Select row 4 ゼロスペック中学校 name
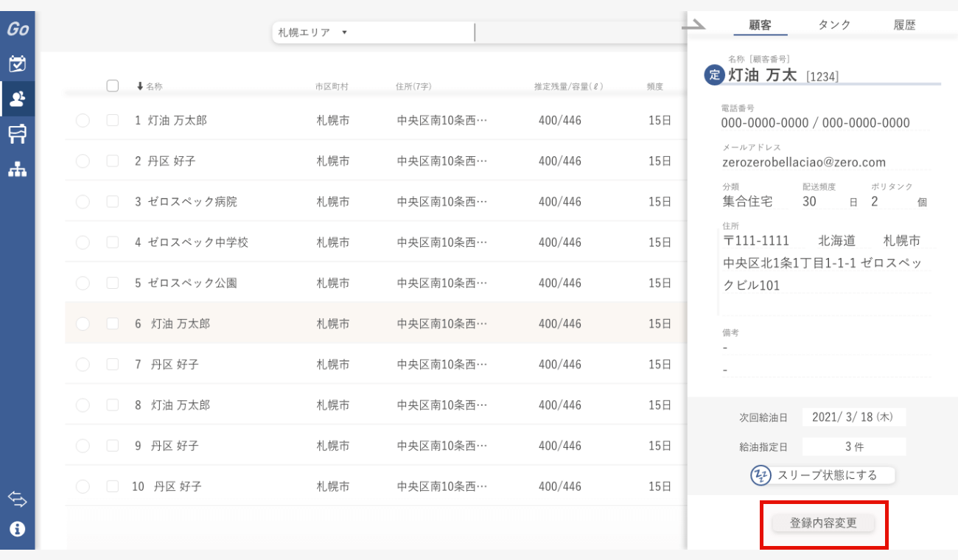The image size is (958, 560). [x=198, y=242]
